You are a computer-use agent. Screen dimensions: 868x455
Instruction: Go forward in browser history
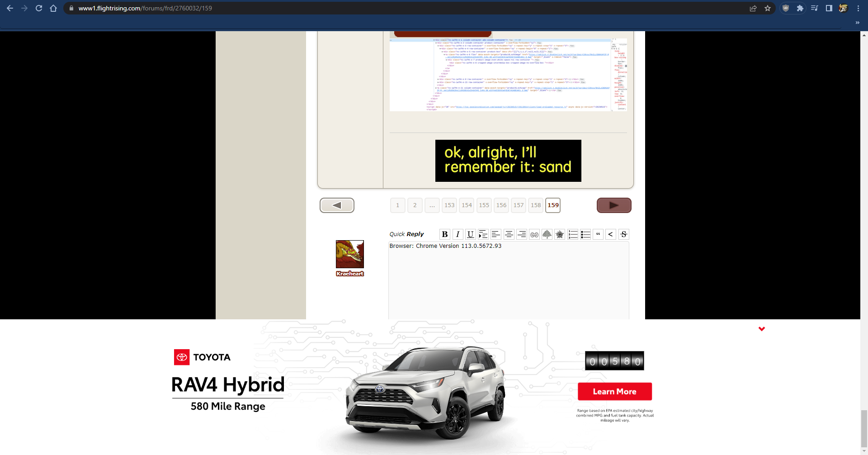click(x=24, y=8)
